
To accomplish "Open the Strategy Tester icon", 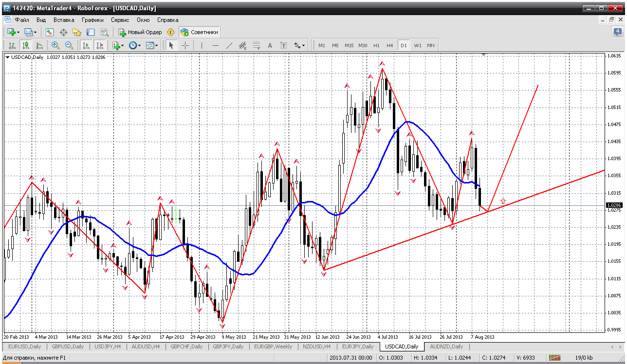I will 104,32.
